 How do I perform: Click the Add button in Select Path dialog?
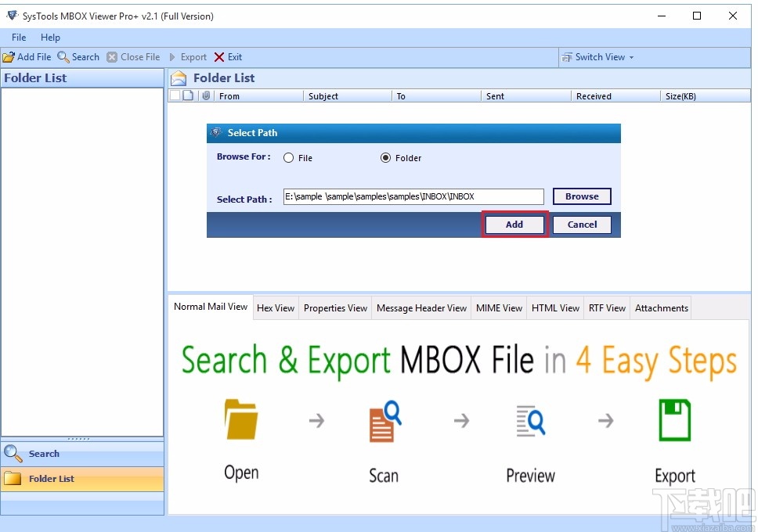[514, 224]
